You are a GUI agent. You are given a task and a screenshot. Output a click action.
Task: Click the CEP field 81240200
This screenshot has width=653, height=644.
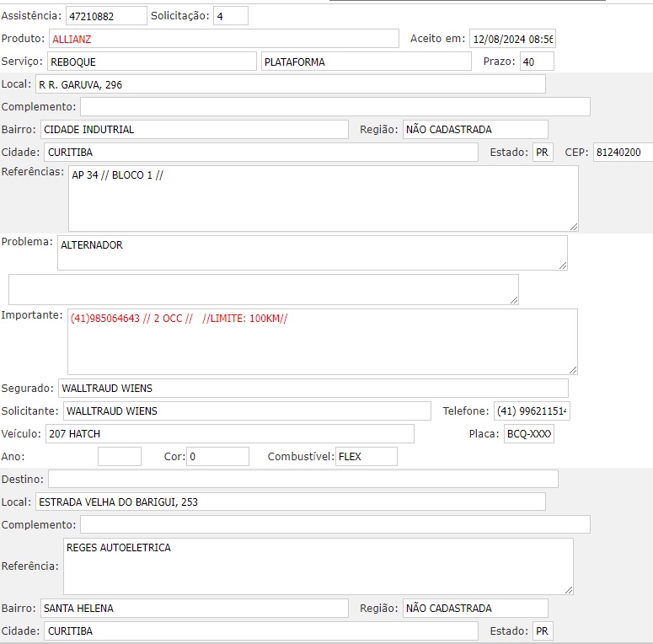point(623,153)
